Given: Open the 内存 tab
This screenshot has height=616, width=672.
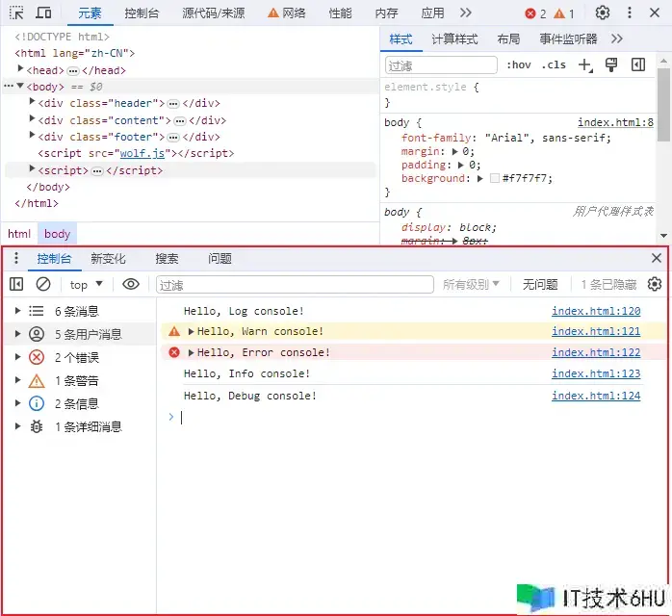Looking at the screenshot, I should click(386, 13).
